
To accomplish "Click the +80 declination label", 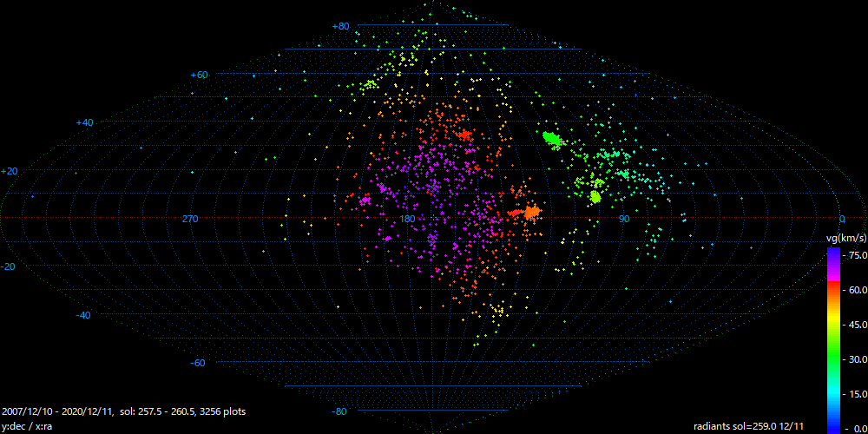I will coord(340,26).
